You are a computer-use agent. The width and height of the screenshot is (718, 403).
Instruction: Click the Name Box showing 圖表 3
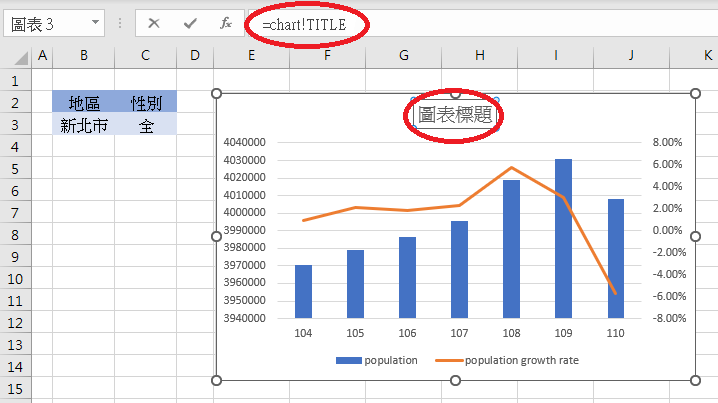point(45,23)
